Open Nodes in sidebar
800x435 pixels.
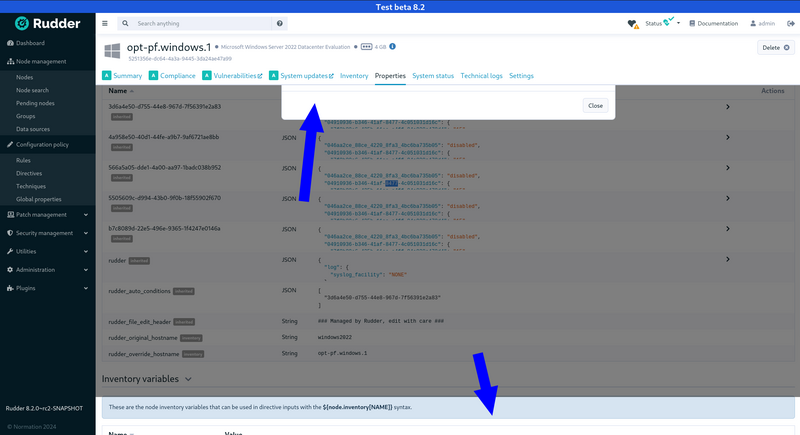pyautogui.click(x=24, y=78)
